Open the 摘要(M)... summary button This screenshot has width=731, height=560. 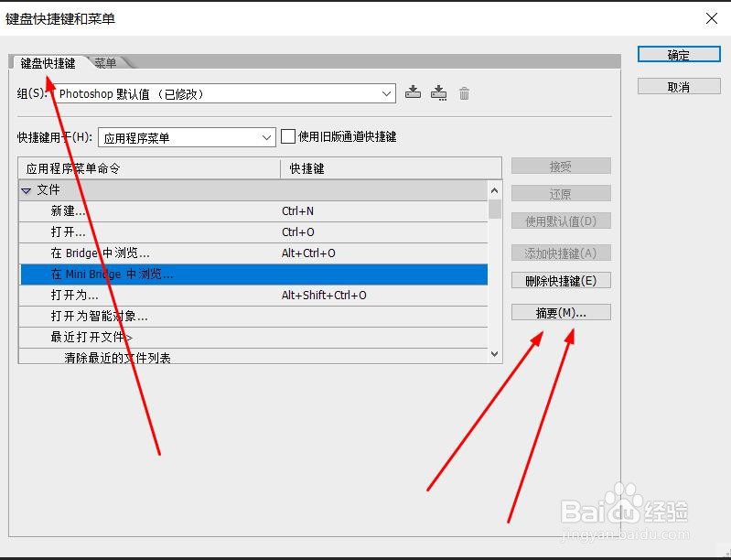561,312
